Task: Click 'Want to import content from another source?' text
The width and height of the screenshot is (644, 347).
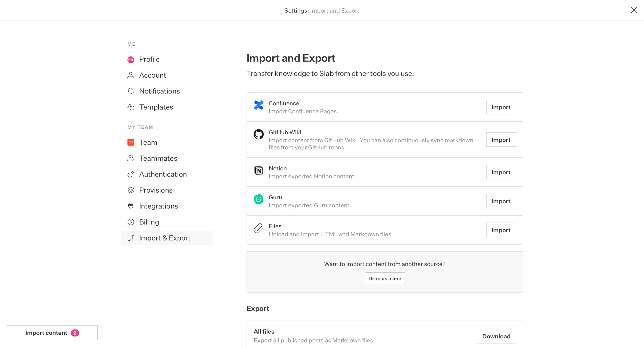Action: pyautogui.click(x=385, y=264)
